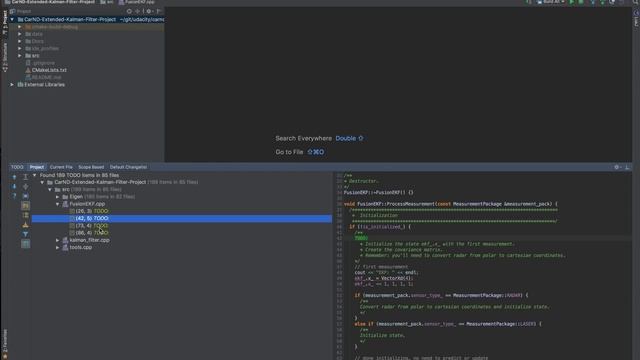Switch to the Scope Based tab
The width and height of the screenshot is (640, 360).
(x=91, y=167)
